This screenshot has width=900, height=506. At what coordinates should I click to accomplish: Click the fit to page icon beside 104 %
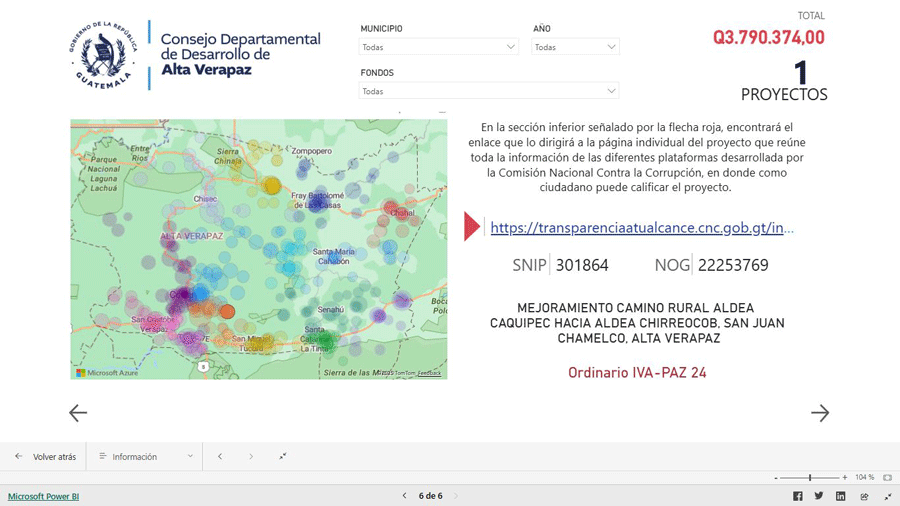point(887,478)
